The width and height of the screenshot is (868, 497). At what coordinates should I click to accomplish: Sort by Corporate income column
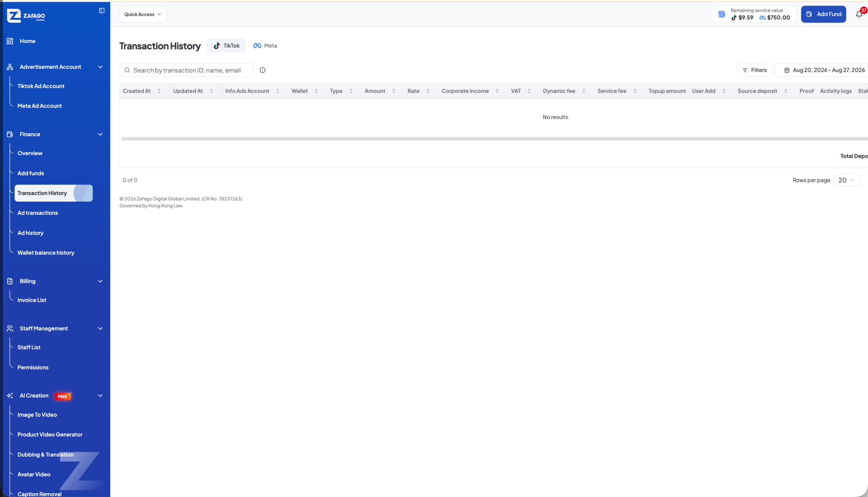click(497, 91)
